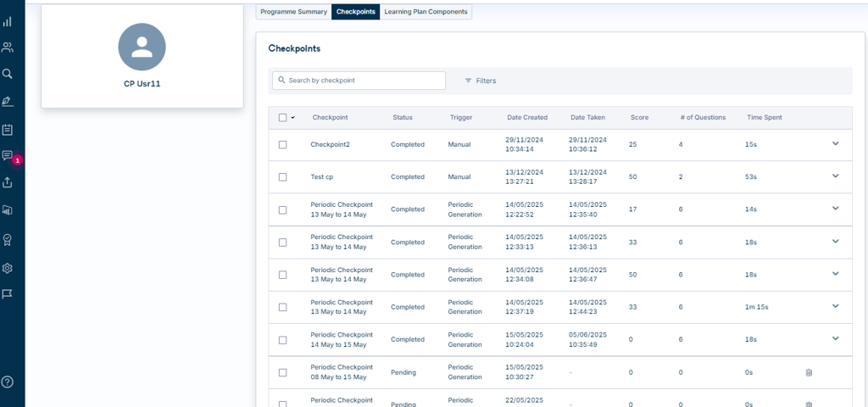Tick the checkbox for Checkpoint2 row

point(283,144)
